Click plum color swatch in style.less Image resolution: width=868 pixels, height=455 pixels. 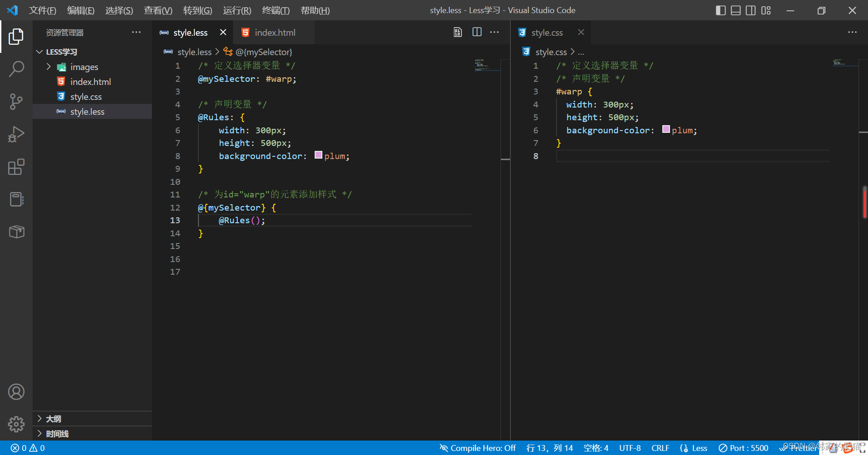pyautogui.click(x=318, y=155)
